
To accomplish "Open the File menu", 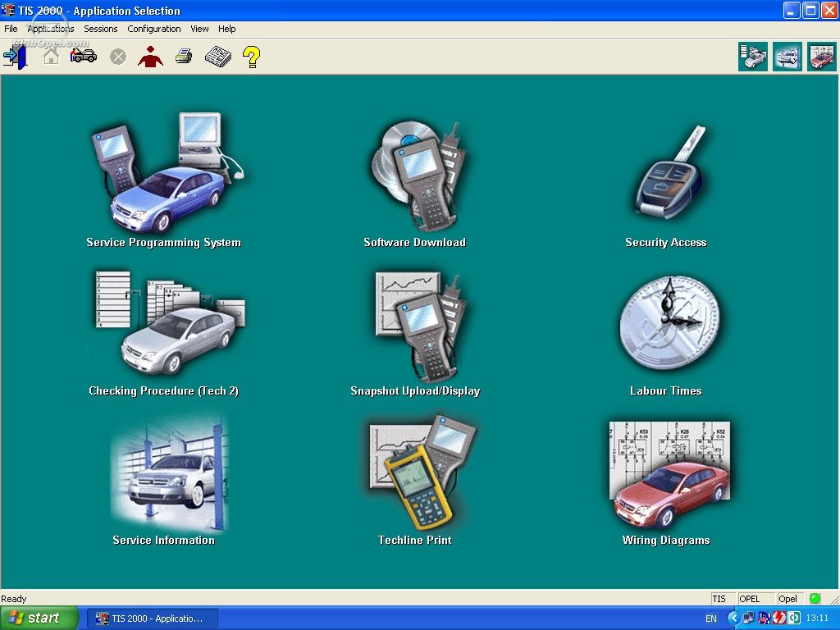I will 11,29.
